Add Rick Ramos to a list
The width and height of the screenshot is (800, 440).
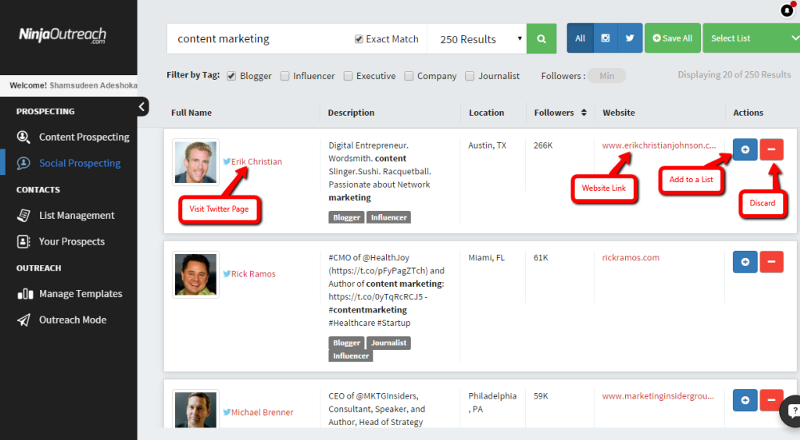tap(744, 262)
